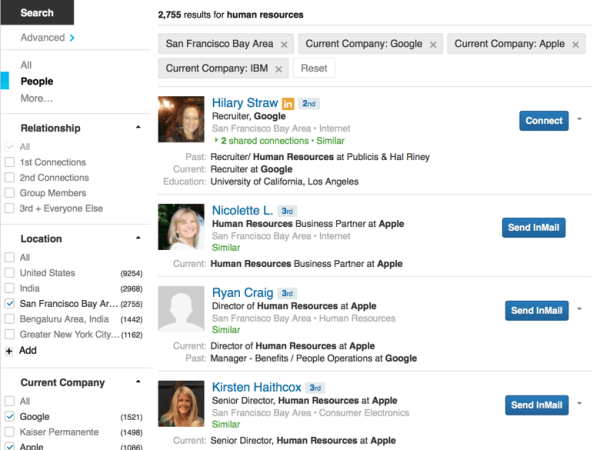Click Nicolette L.'s profile photo
Image resolution: width=600 pixels, height=450 pixels.
(x=181, y=227)
